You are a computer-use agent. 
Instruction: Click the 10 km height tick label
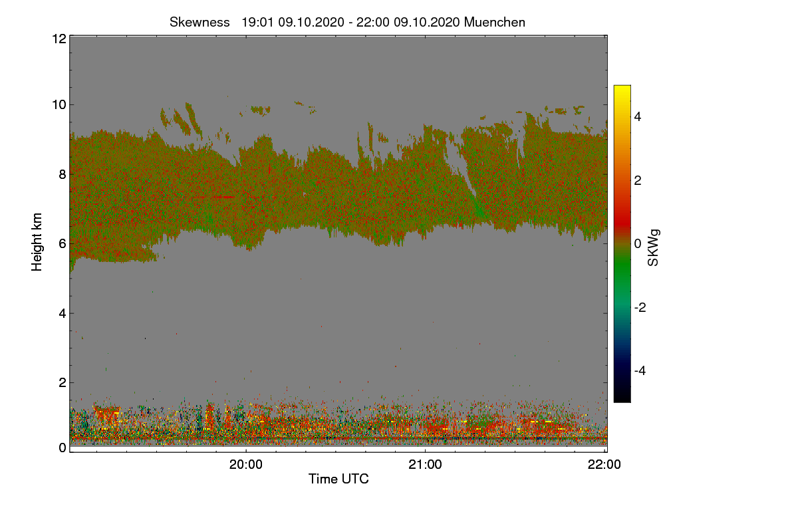(58, 104)
